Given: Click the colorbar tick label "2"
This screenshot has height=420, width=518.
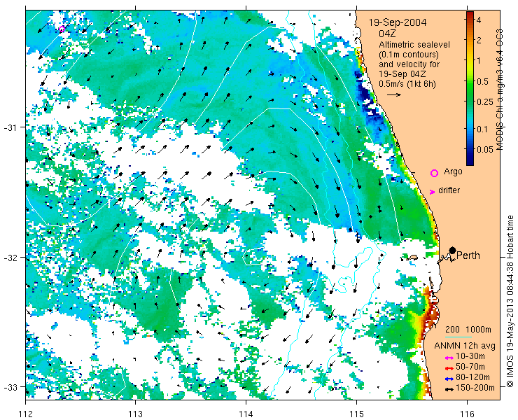Looking at the screenshot, I should click(479, 41).
